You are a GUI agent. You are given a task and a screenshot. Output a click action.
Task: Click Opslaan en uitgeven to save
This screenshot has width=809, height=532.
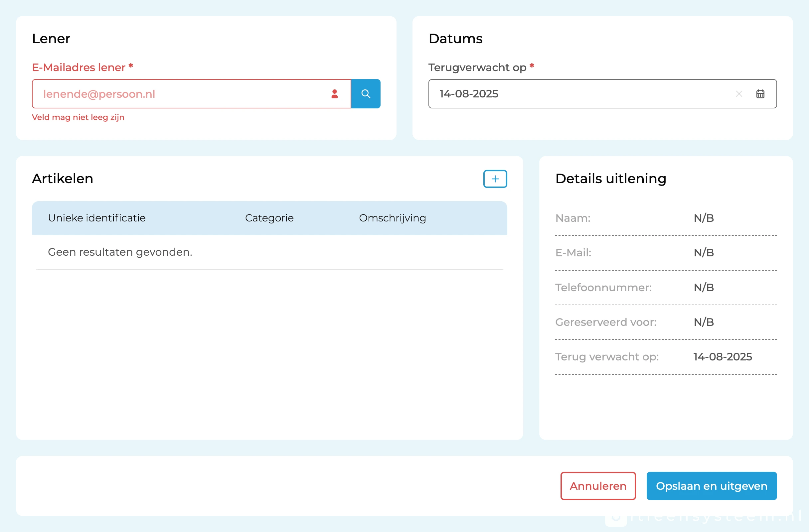click(x=711, y=486)
